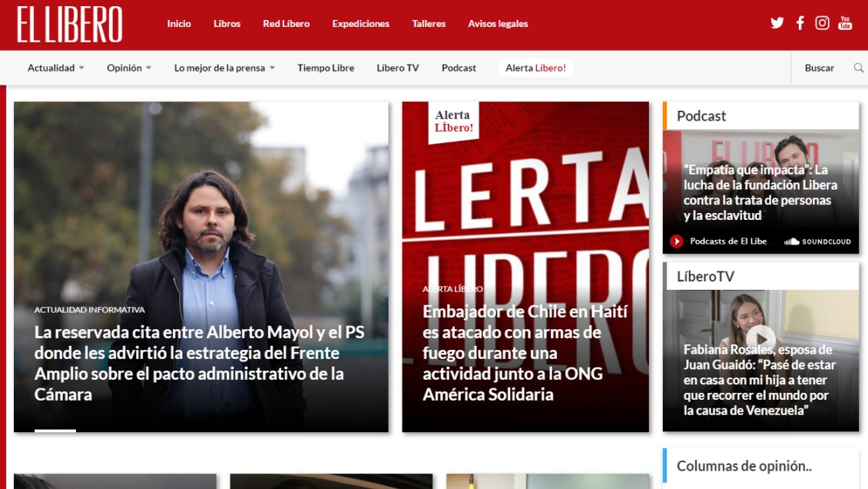This screenshot has height=489, width=868.
Task: Click the Buscar search field
Action: pos(819,68)
